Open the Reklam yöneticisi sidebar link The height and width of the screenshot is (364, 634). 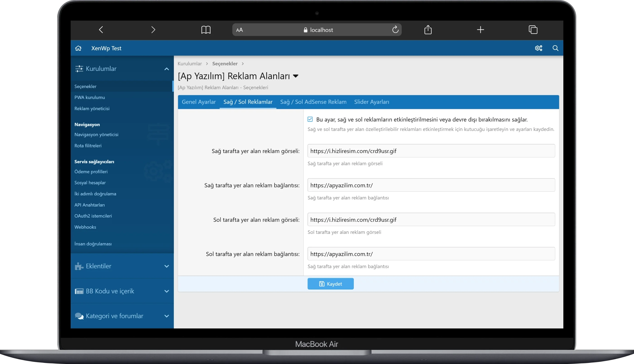tap(92, 108)
